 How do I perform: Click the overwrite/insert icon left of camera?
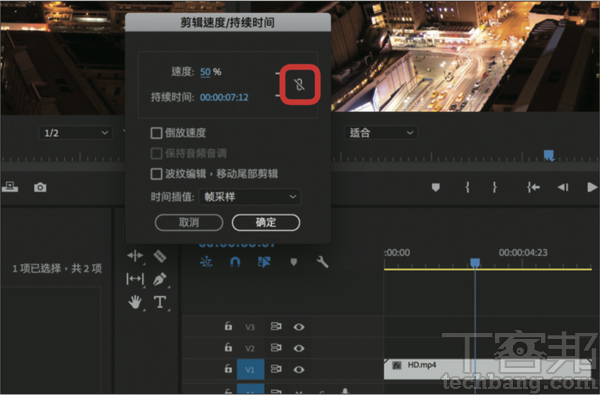(10, 187)
